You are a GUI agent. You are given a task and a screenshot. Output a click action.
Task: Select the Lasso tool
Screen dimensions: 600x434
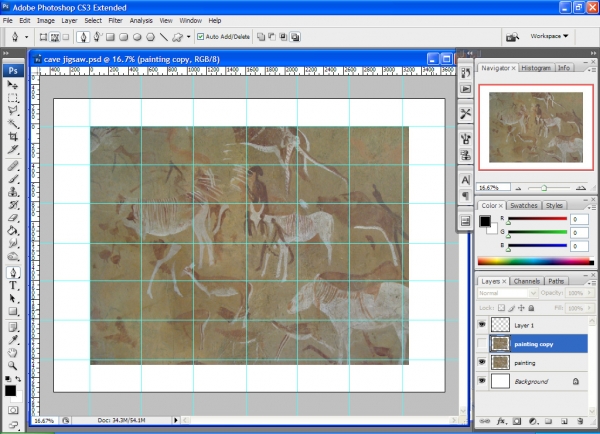click(13, 111)
